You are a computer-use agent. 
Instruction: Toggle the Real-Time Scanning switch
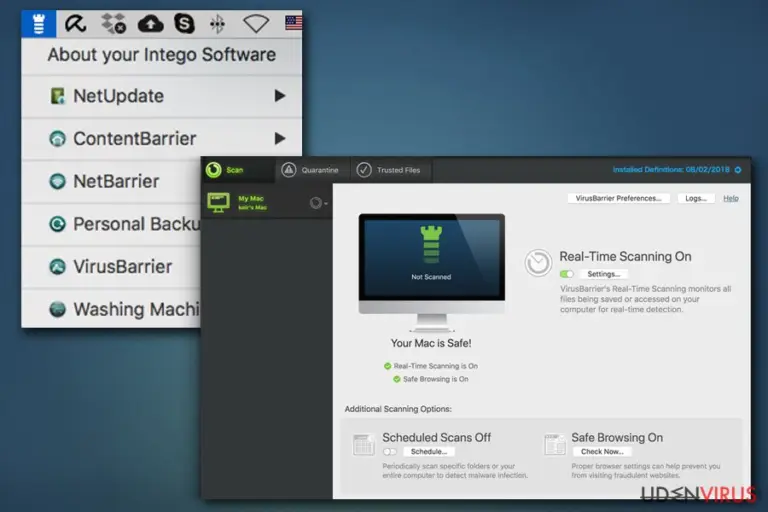pyautogui.click(x=567, y=274)
